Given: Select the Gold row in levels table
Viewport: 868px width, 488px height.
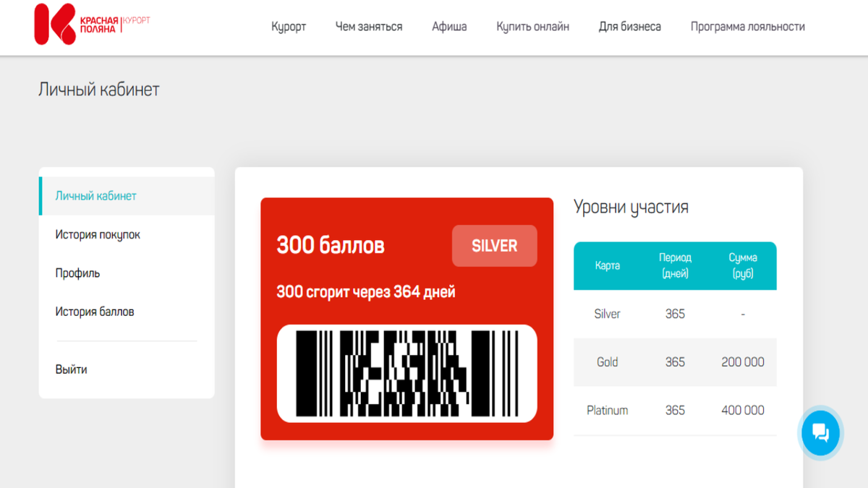Looking at the screenshot, I should tap(675, 362).
